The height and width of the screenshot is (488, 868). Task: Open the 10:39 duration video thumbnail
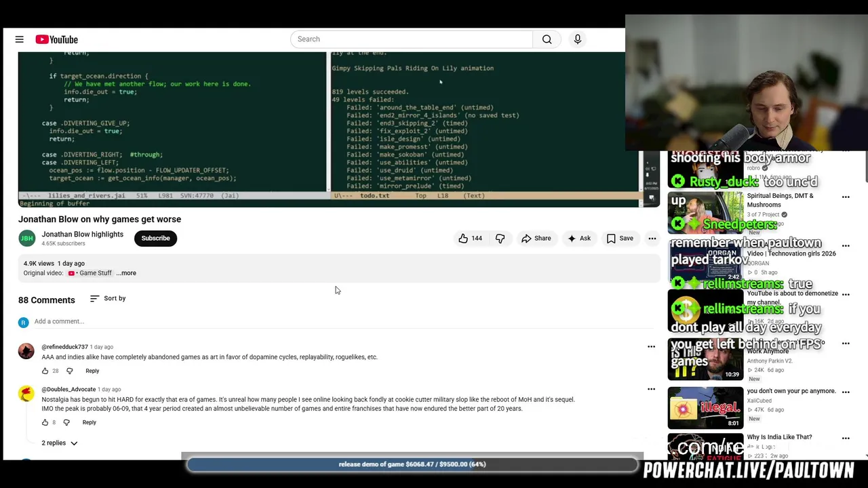click(705, 359)
